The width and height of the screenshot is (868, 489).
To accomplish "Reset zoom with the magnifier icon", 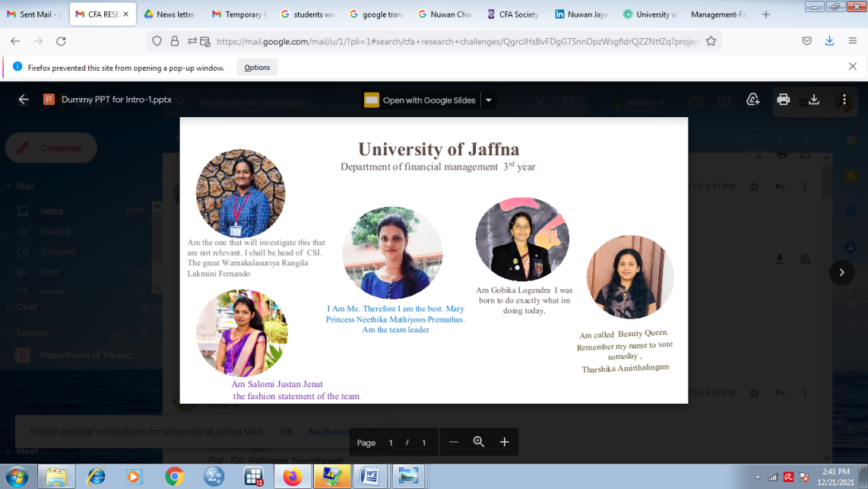I will [x=479, y=442].
